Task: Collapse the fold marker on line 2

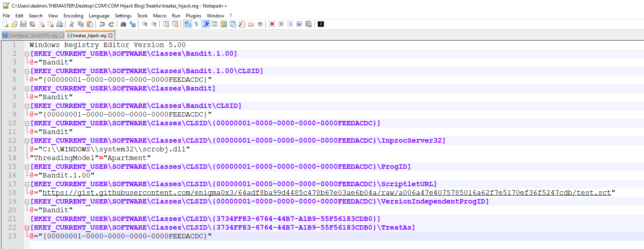Action: [27, 54]
